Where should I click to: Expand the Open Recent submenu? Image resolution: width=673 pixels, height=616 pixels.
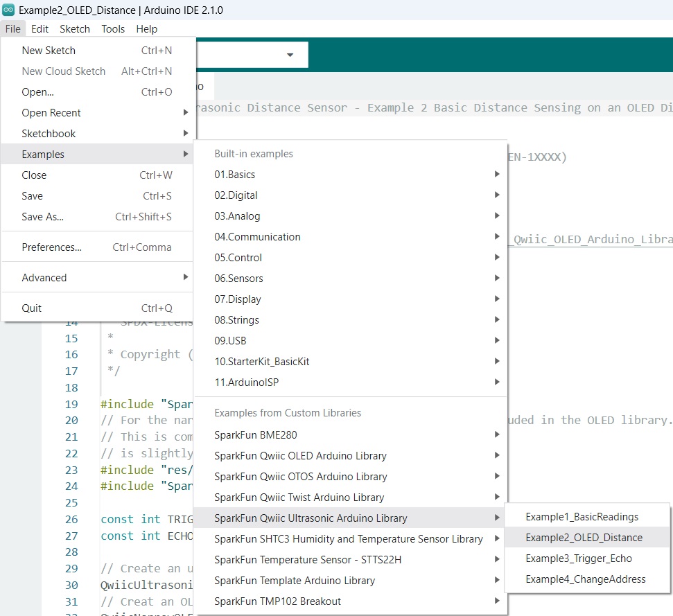click(51, 113)
